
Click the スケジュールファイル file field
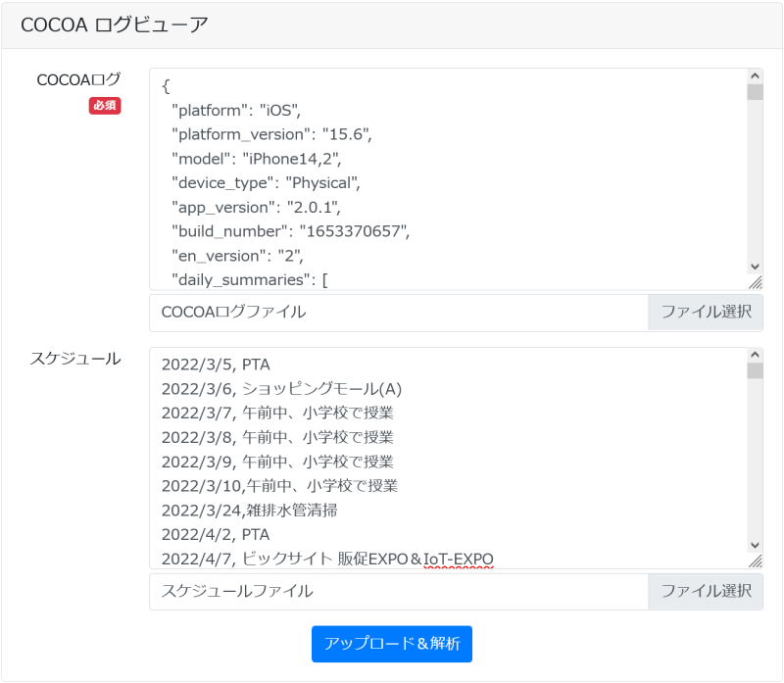tap(399, 592)
